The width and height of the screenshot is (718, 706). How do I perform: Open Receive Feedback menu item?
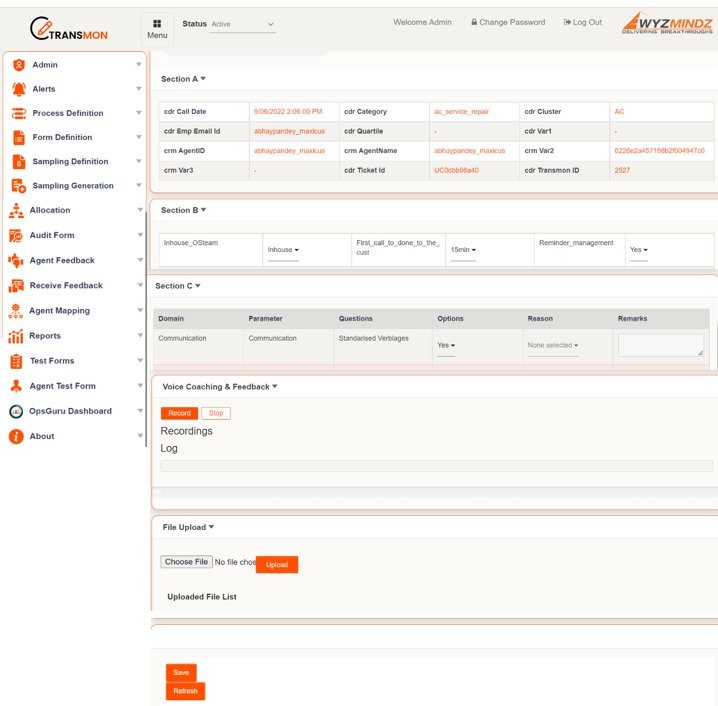[66, 286]
